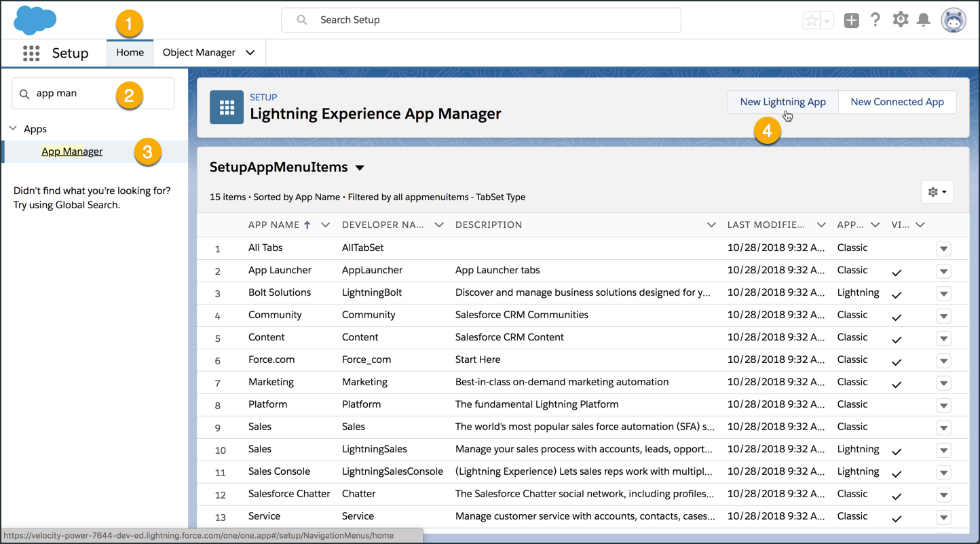
Task: Open row actions for Sales Console
Action: [x=943, y=473]
